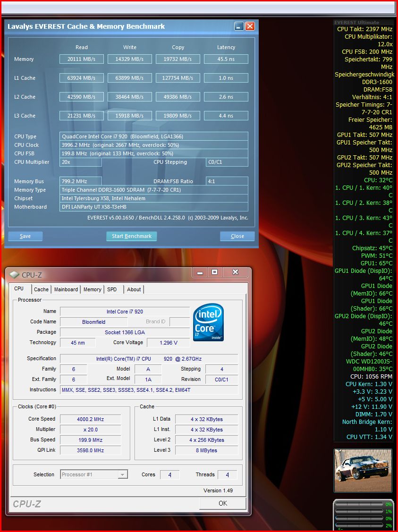Switch to the Mainboard tab in CPU-Z

(66, 289)
